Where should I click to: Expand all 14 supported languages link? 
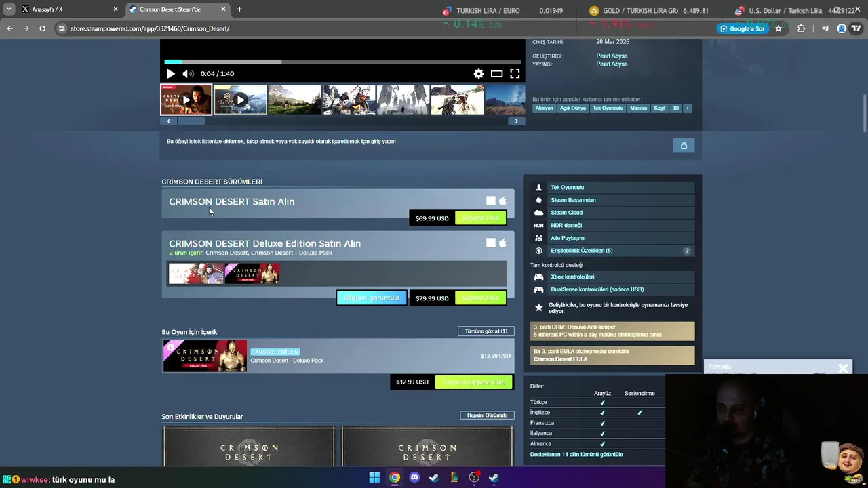pyautogui.click(x=576, y=454)
